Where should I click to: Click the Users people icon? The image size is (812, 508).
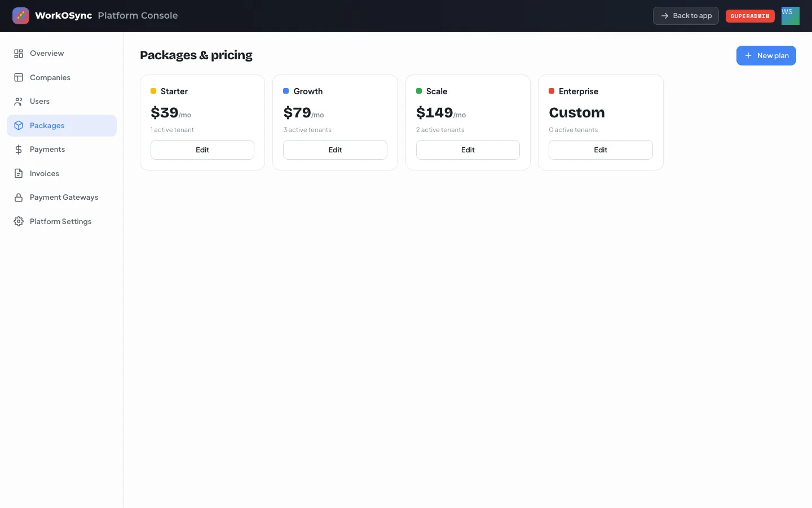pyautogui.click(x=19, y=102)
